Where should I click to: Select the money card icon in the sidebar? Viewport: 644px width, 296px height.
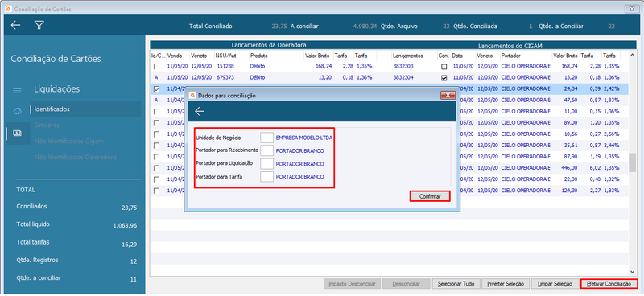[17, 133]
